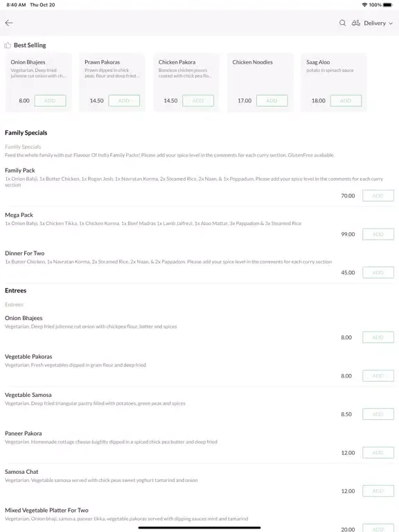Add the Mega Pack for 99.00
Image resolution: width=399 pixels, height=532 pixels.
point(378,234)
